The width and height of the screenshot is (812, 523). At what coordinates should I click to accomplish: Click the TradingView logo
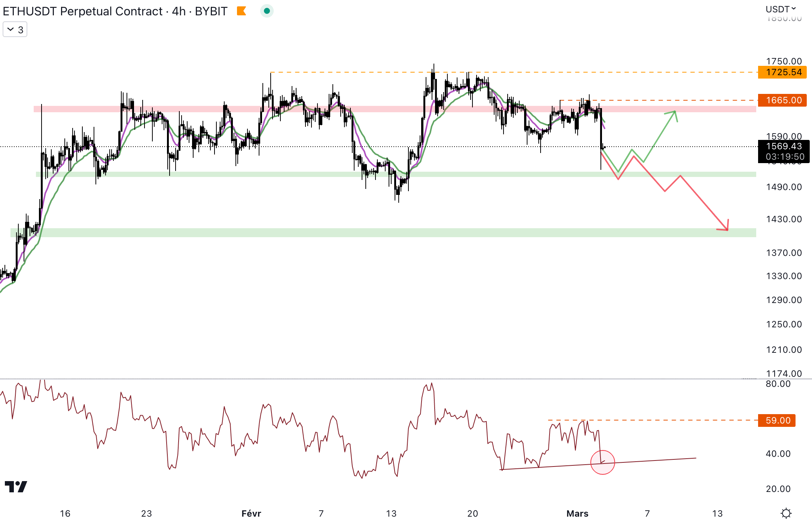point(16,487)
